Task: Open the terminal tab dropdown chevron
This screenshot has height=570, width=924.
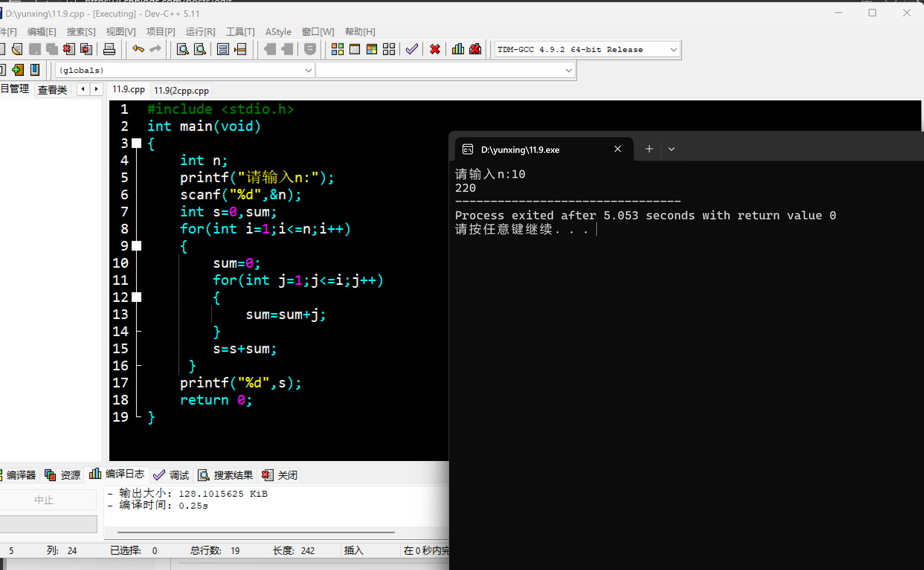Action: pos(672,149)
